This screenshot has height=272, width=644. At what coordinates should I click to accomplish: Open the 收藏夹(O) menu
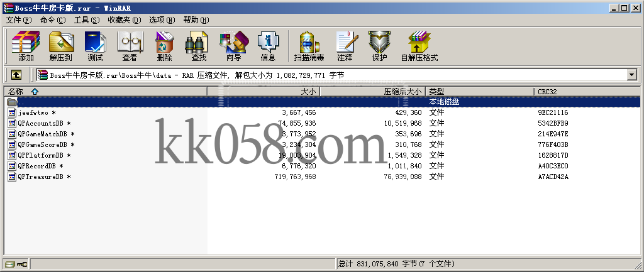click(125, 19)
